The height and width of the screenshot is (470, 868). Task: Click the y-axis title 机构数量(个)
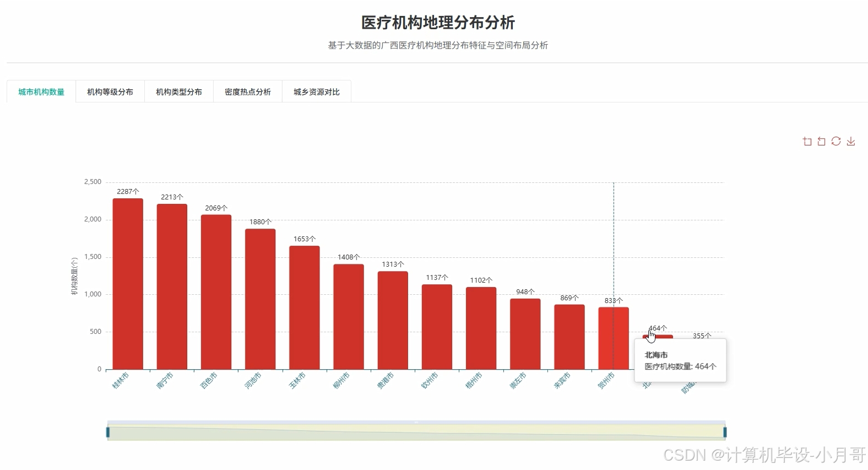click(x=74, y=276)
